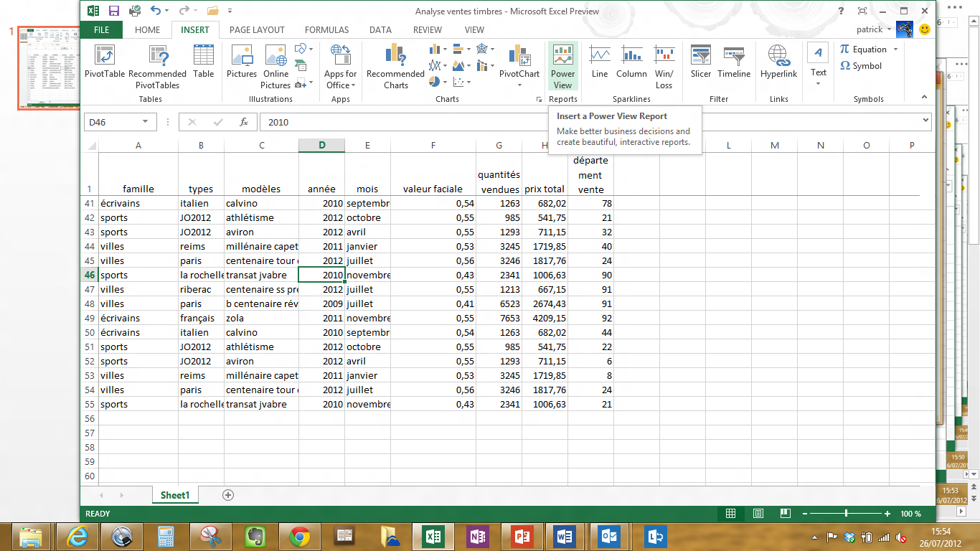Insert a Line sparkline
980x551 pixels.
(600, 62)
